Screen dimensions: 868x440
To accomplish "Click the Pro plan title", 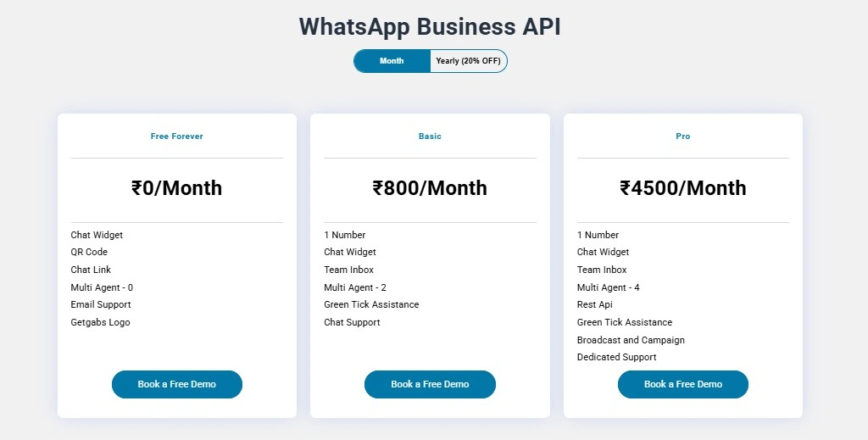I will click(683, 136).
